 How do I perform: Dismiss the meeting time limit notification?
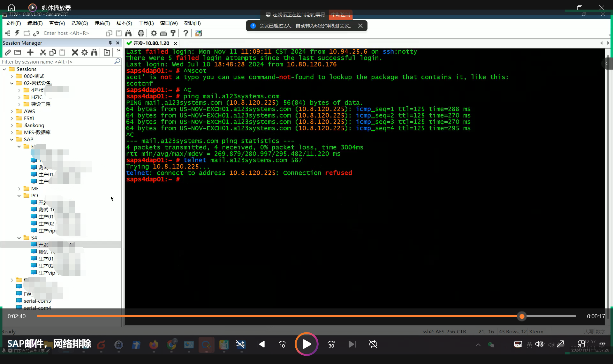point(360,26)
